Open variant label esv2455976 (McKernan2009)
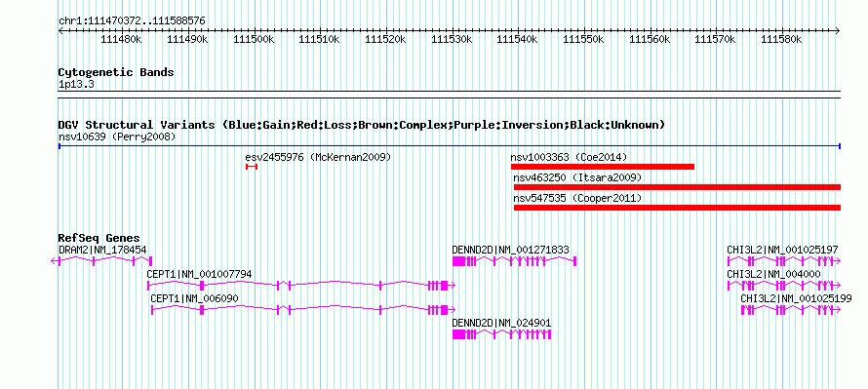868x389 pixels. point(318,157)
